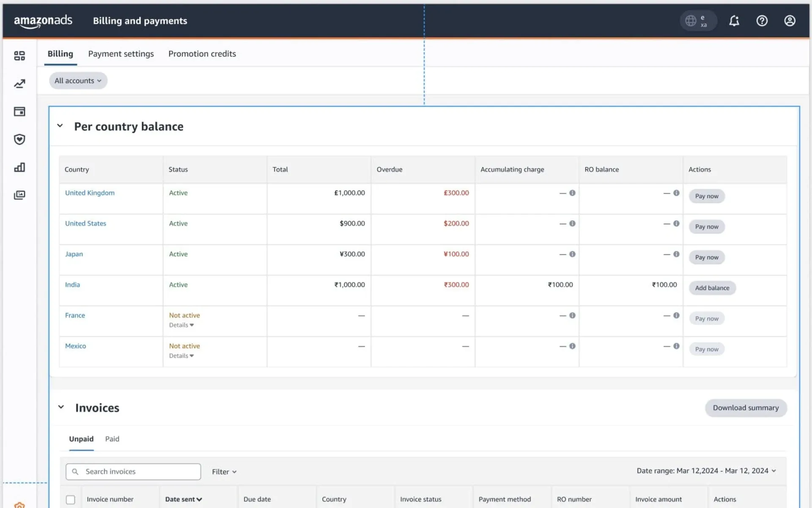The image size is (812, 508).
Task: Click Pay now for United Kingdom balance
Action: pyautogui.click(x=707, y=196)
